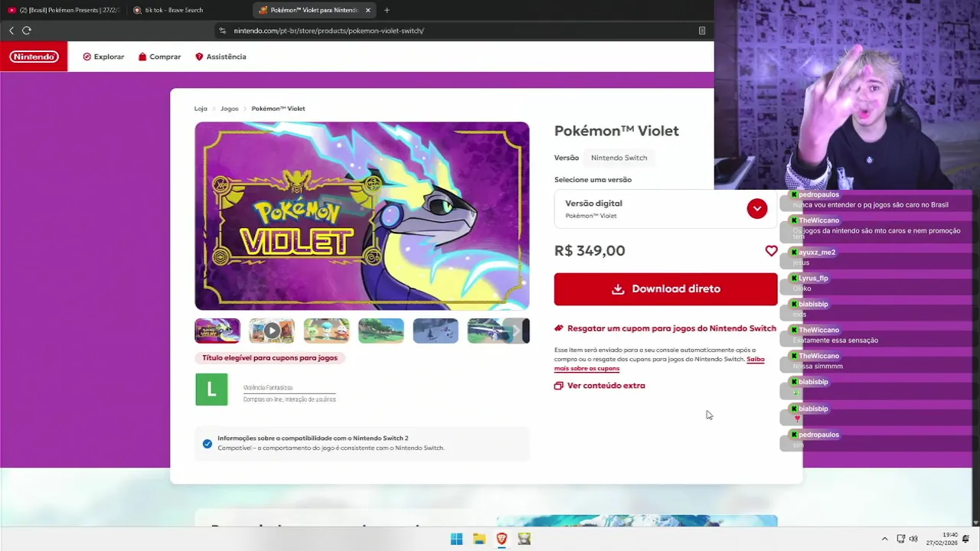Image resolution: width=980 pixels, height=551 pixels.
Task: Click Resgatar um cupom para jogos link
Action: pyautogui.click(x=665, y=328)
